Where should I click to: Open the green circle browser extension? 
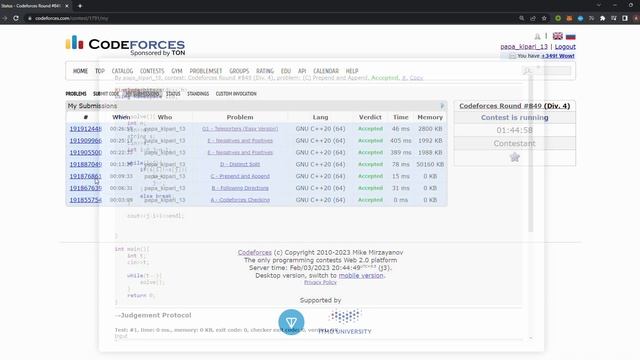coord(558,18)
